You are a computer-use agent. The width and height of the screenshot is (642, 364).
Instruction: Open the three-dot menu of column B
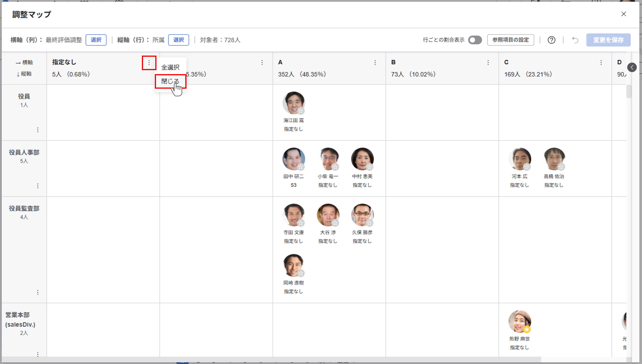pos(488,63)
